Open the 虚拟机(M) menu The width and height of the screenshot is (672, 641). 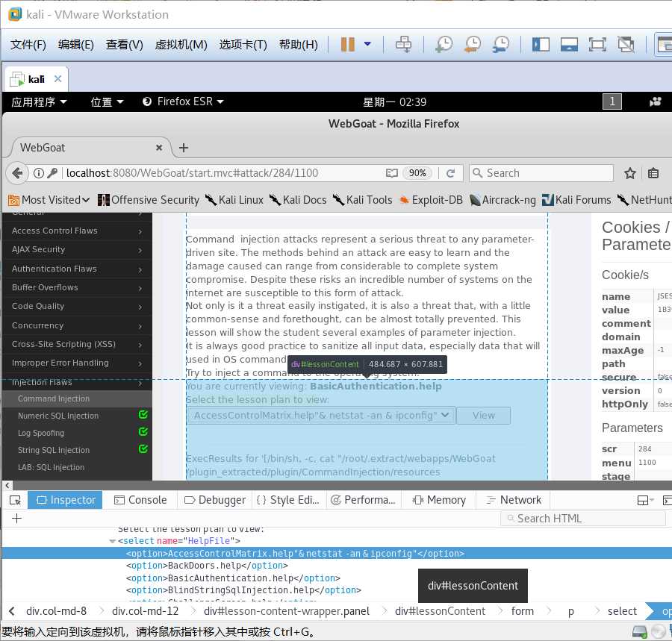click(x=181, y=45)
